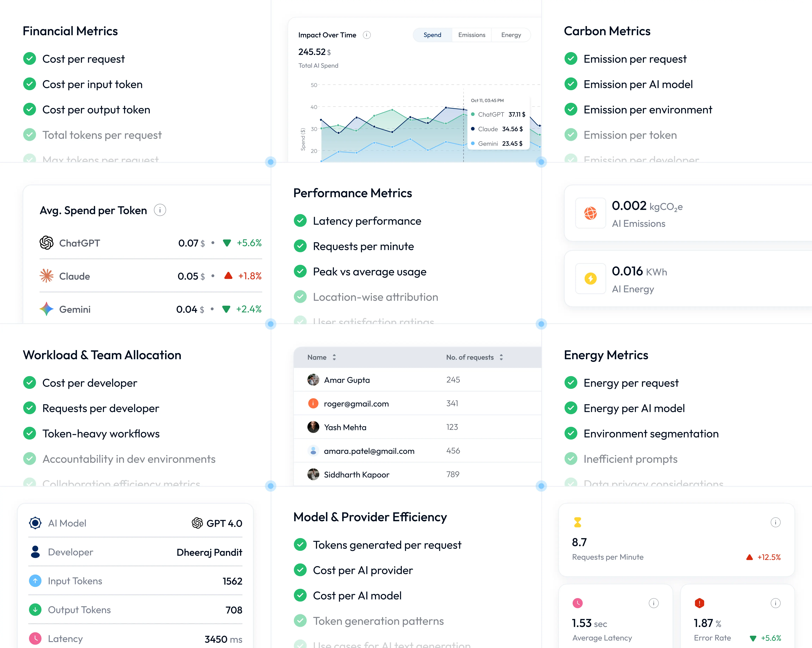Click the Model & Provider Efficiency heading
Screen dimensions: 812x648
(370, 517)
